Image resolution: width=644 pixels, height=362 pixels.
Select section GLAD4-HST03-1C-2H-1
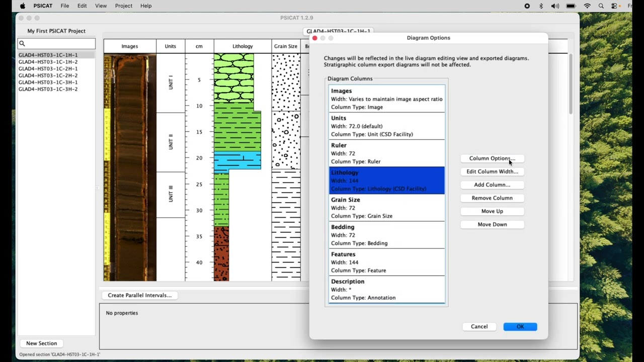56,68
